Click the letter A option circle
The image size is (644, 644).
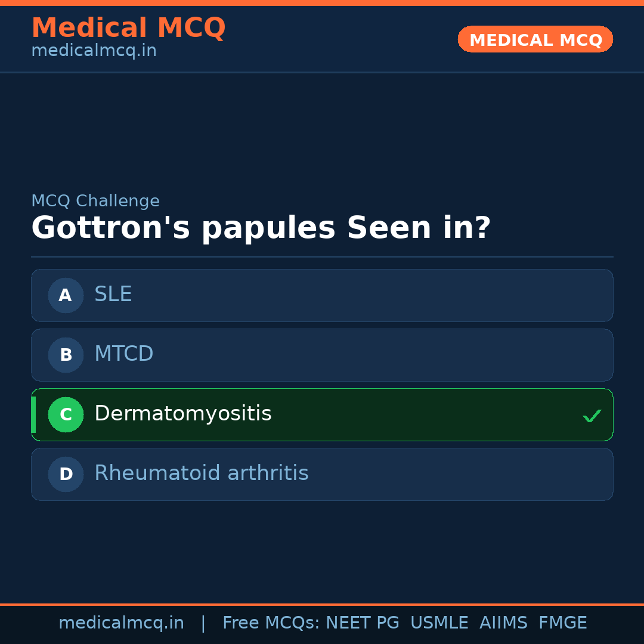tap(66, 295)
